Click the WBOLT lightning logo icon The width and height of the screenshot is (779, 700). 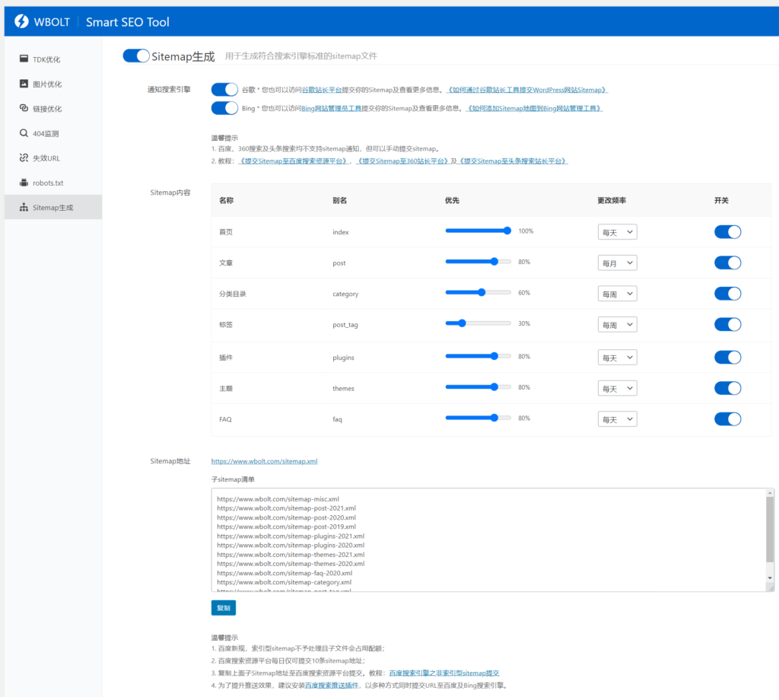coord(21,21)
